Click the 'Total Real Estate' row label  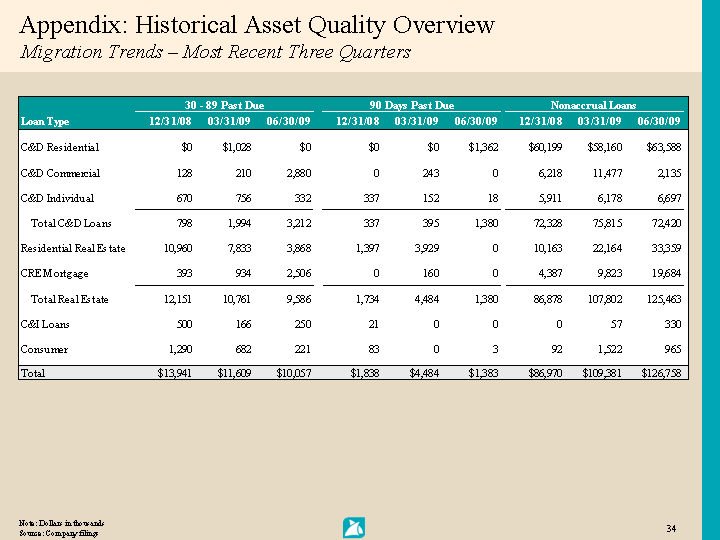[x=69, y=299]
